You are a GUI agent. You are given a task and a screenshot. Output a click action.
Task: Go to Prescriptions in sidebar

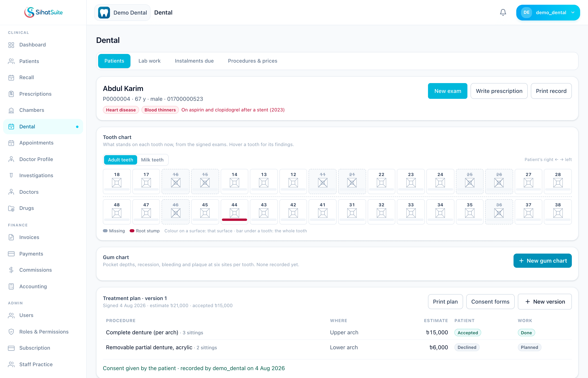[43, 94]
